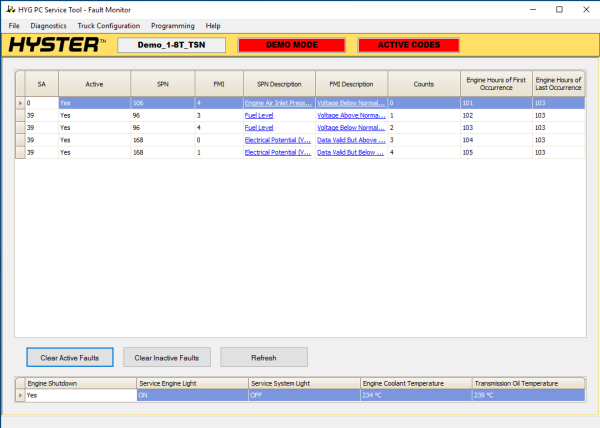Open Voltage Below Normal link for SPN 106
Image resolution: width=600 pixels, height=428 pixels.
coord(351,103)
